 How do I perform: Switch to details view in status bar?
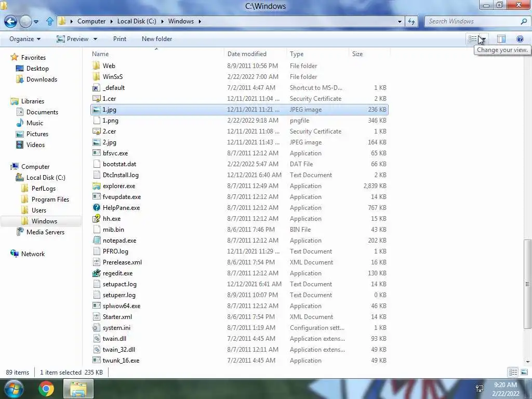(x=513, y=372)
